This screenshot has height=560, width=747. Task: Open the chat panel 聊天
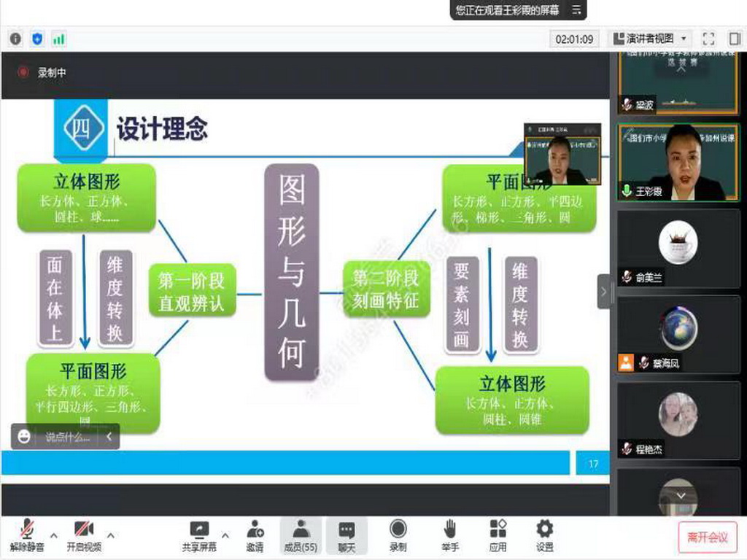click(347, 536)
